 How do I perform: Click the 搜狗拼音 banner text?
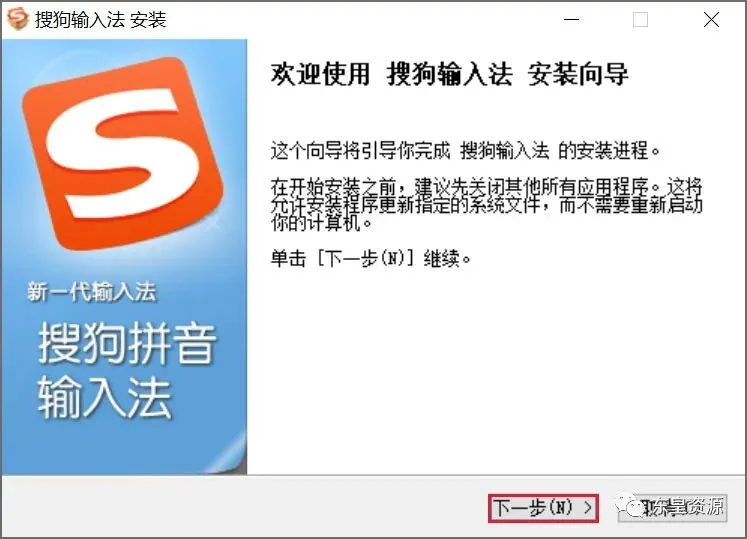(x=127, y=343)
